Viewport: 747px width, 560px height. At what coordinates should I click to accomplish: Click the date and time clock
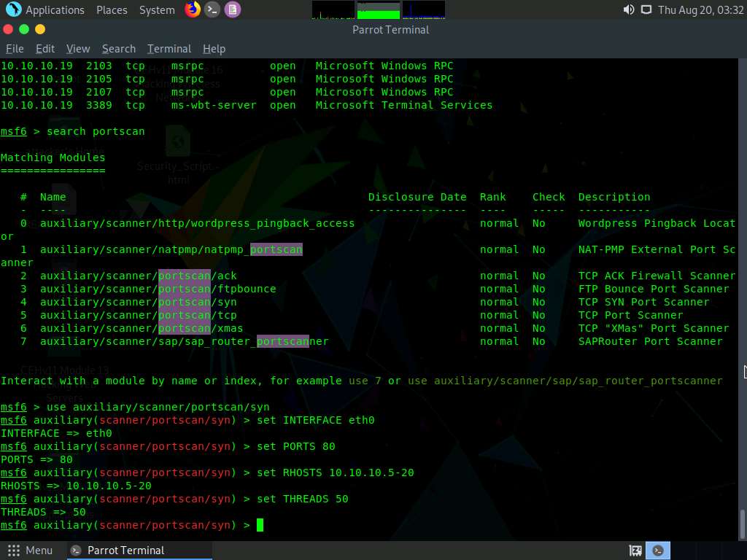(700, 10)
